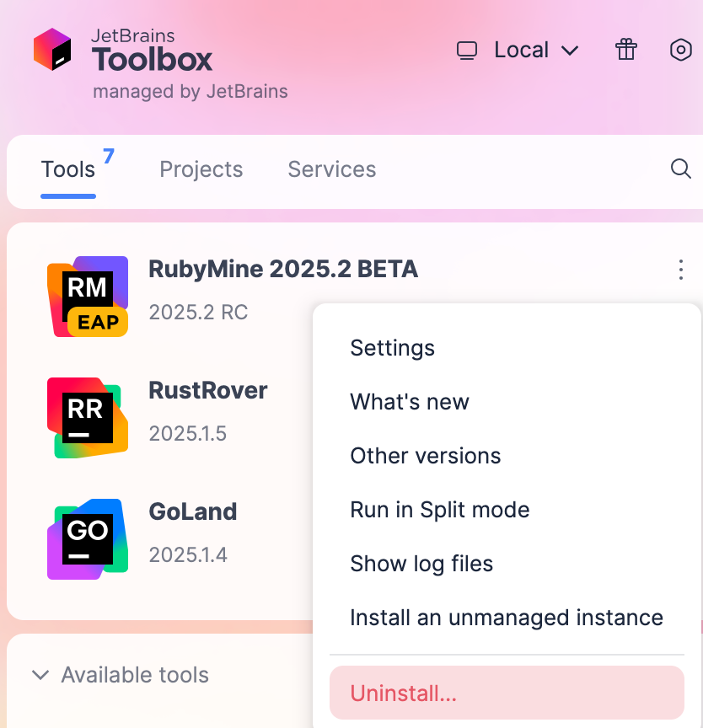The image size is (703, 728).
Task: Select Other versions from the menu
Action: (425, 456)
